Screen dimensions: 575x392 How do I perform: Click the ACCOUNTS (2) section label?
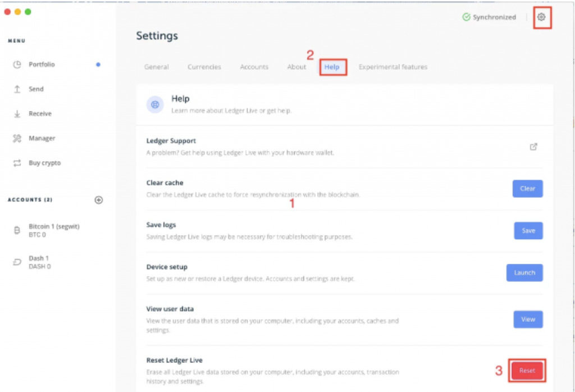(x=30, y=200)
